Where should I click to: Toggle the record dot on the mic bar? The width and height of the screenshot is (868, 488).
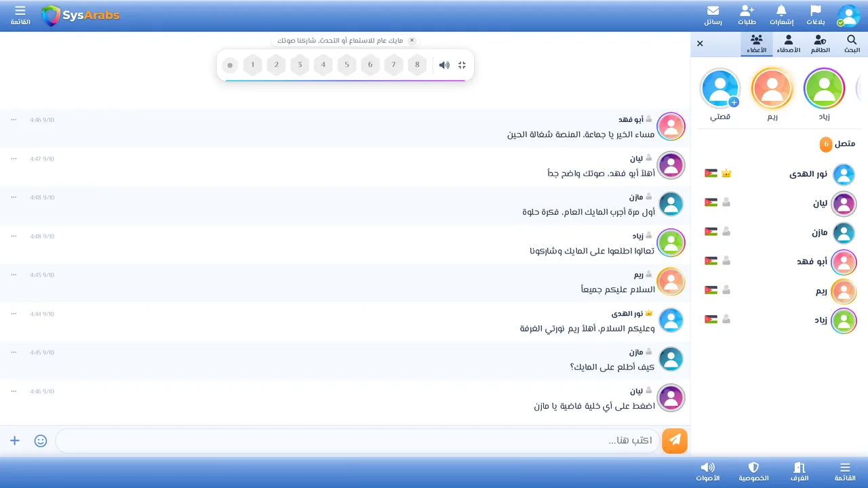(230, 65)
